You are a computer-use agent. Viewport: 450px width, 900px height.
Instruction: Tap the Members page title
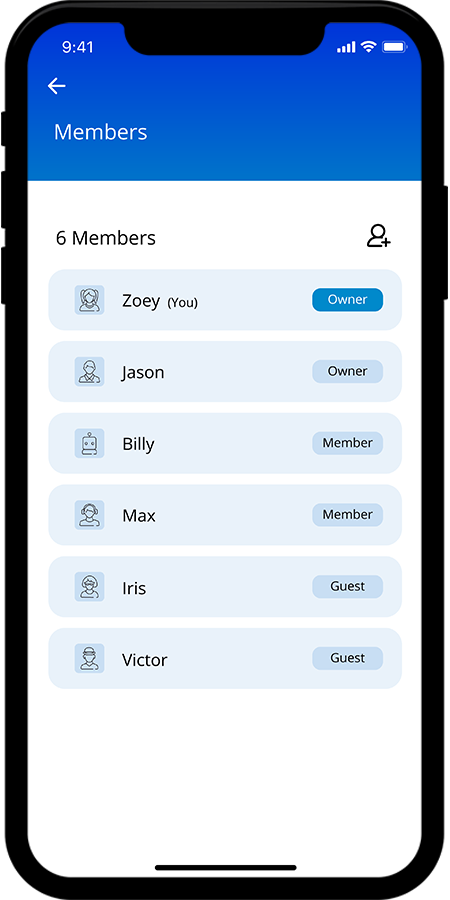(x=100, y=132)
